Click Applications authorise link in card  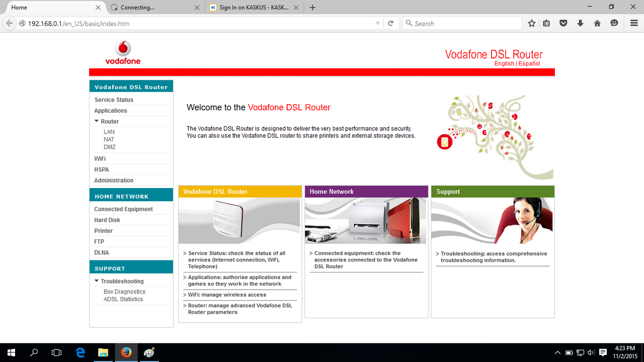pyautogui.click(x=239, y=281)
